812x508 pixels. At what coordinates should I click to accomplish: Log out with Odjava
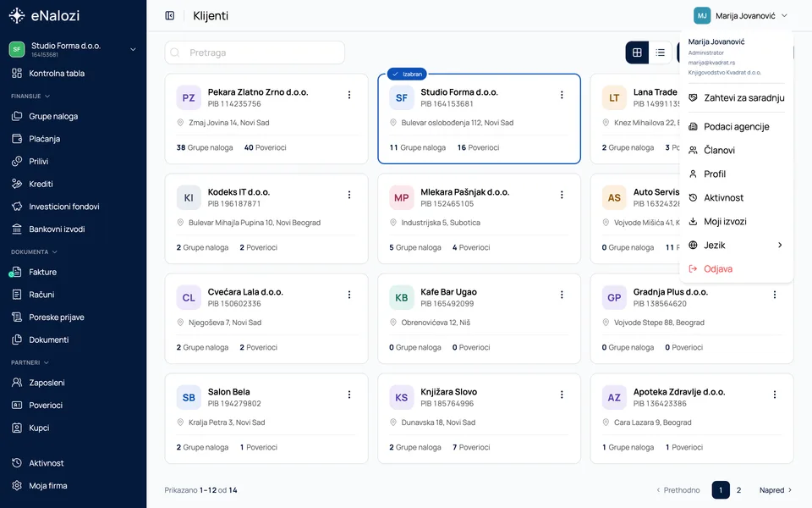(735, 269)
